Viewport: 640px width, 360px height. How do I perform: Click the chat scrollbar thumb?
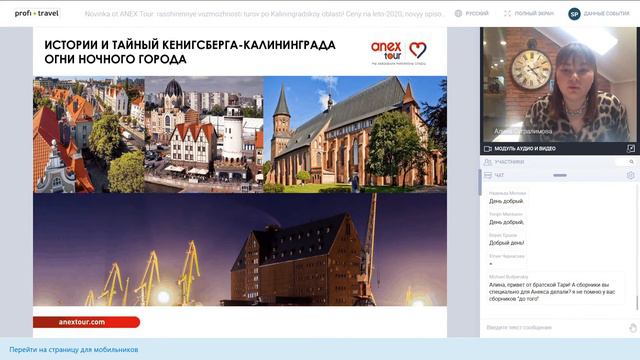coord(637,303)
